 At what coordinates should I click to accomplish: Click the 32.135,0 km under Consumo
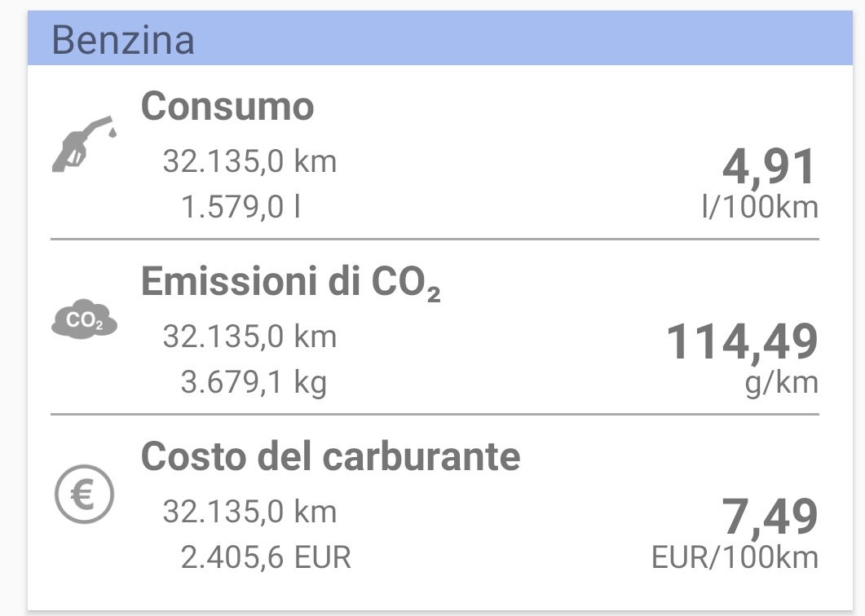(x=249, y=161)
